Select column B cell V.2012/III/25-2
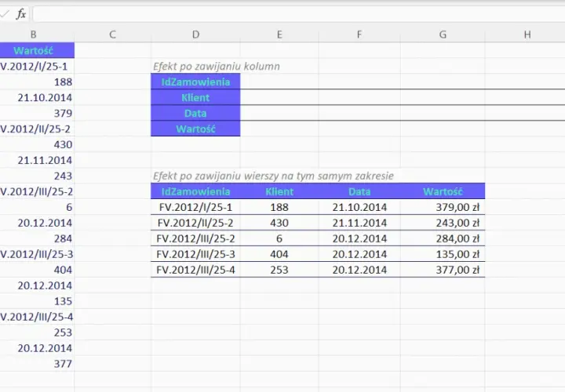The height and width of the screenshot is (392, 565). (37, 191)
